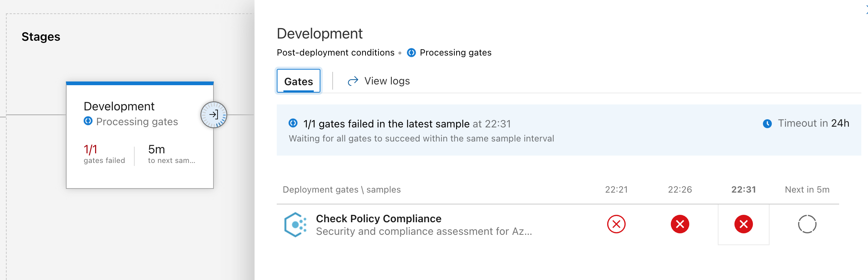Image resolution: width=868 pixels, height=280 pixels.
Task: Click the 1/1 gates failed count
Action: [91, 150]
